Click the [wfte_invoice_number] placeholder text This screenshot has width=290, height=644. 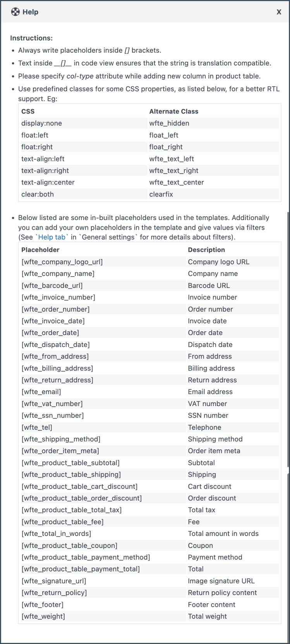click(58, 297)
